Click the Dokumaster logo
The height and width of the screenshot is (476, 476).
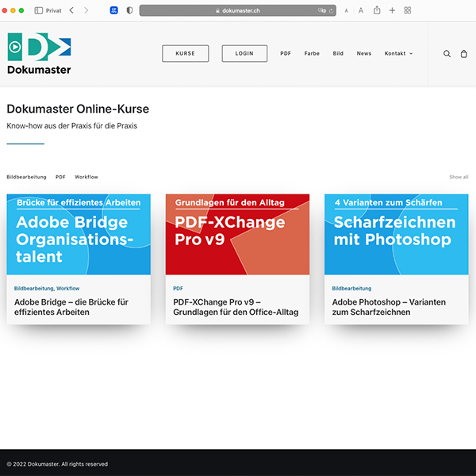tap(39, 54)
